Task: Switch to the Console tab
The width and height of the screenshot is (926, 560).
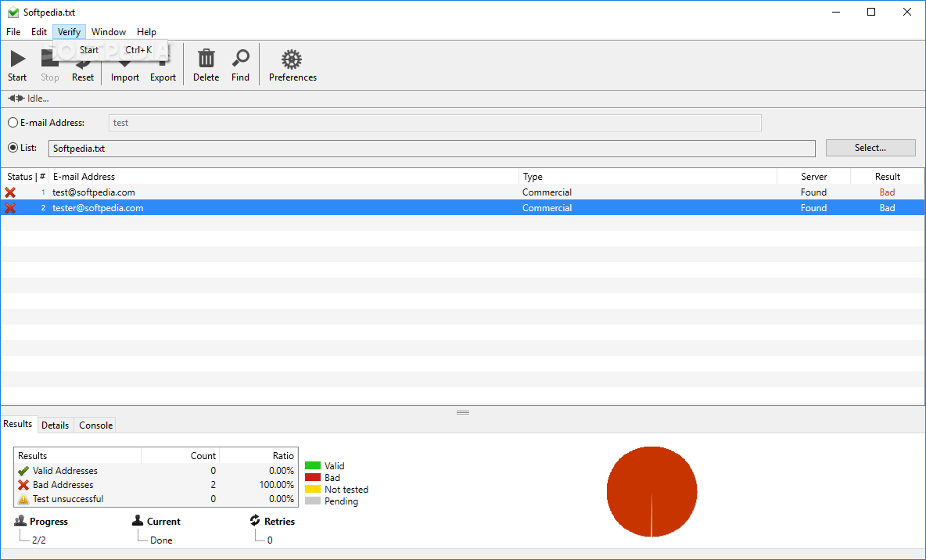Action: click(x=95, y=425)
